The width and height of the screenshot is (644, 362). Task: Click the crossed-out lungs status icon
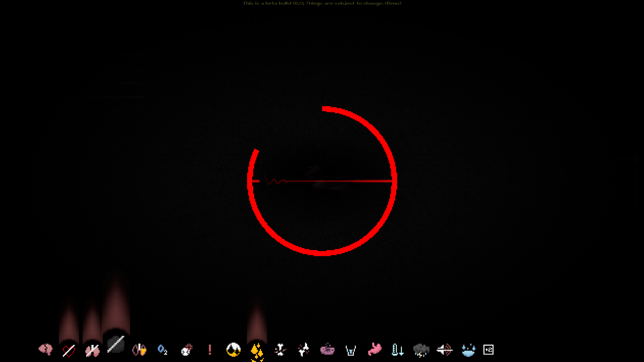(x=92, y=350)
